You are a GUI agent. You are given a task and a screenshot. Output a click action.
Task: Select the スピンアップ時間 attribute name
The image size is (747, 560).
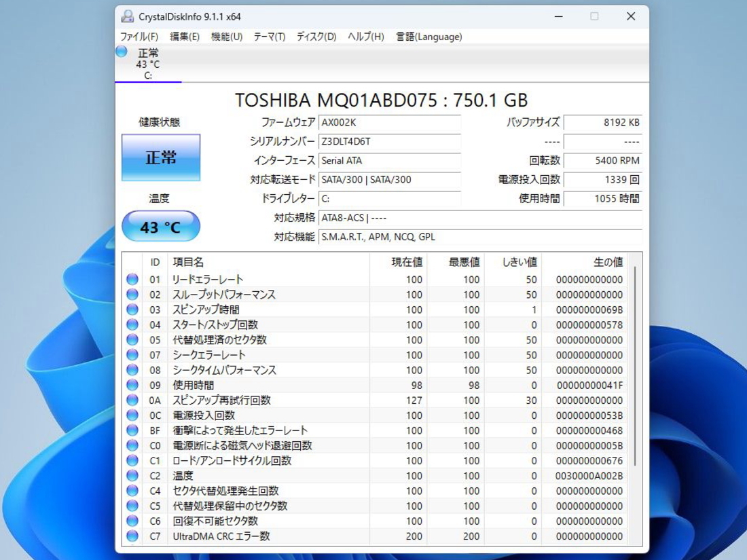pos(206,310)
